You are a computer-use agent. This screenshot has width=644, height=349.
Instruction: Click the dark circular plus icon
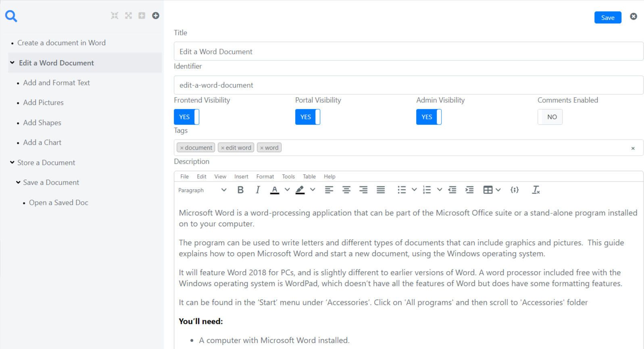[156, 15]
